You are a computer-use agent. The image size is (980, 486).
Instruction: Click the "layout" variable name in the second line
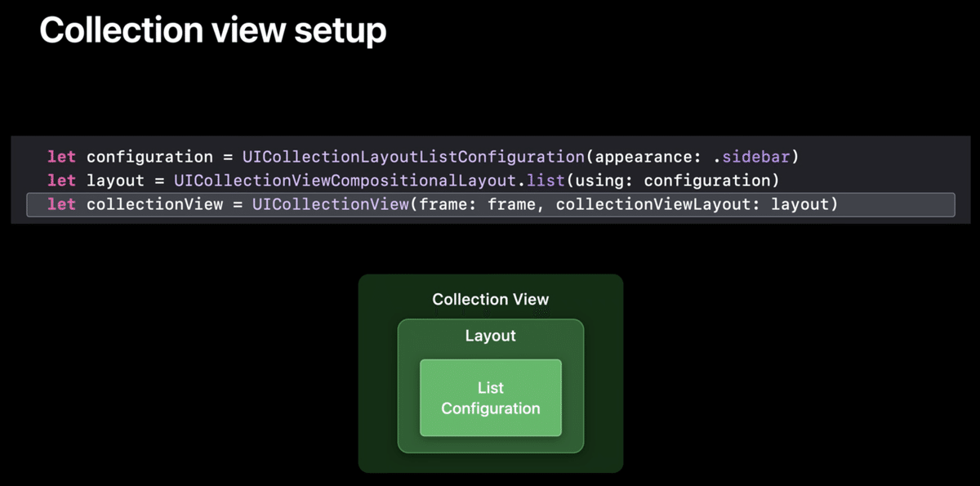115,181
